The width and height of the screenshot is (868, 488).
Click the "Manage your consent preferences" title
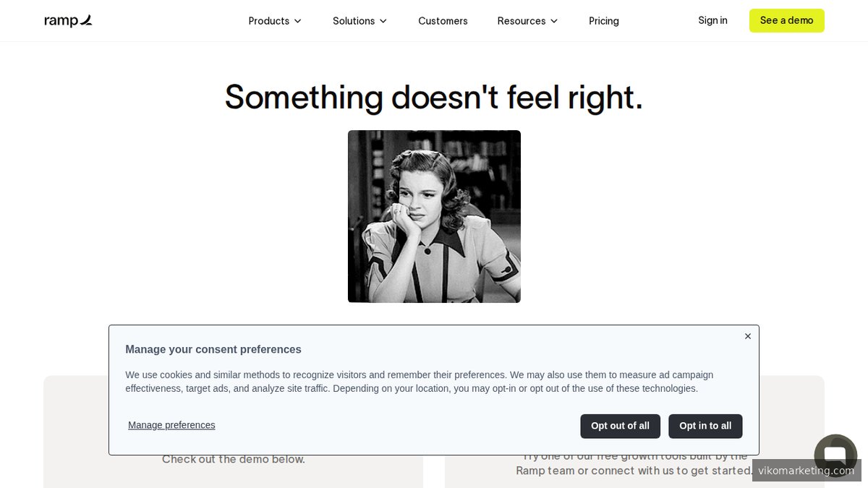(213, 349)
